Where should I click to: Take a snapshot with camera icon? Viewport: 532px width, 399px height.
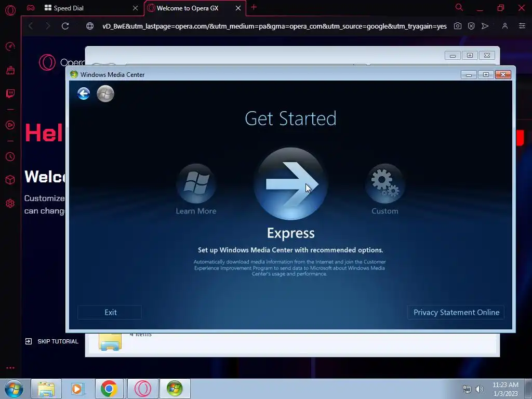point(457,26)
